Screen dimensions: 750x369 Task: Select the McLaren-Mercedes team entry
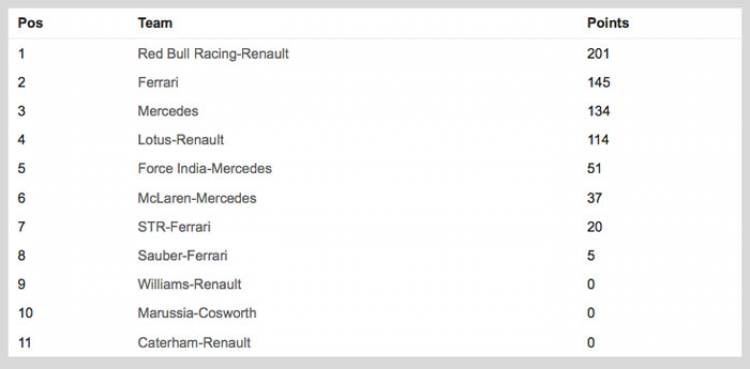point(197,198)
